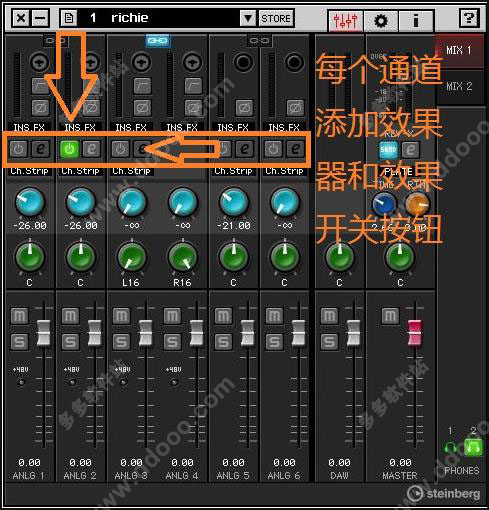
Task: Open Ch.Strip effect selector on ANLG 6
Action: tap(284, 171)
